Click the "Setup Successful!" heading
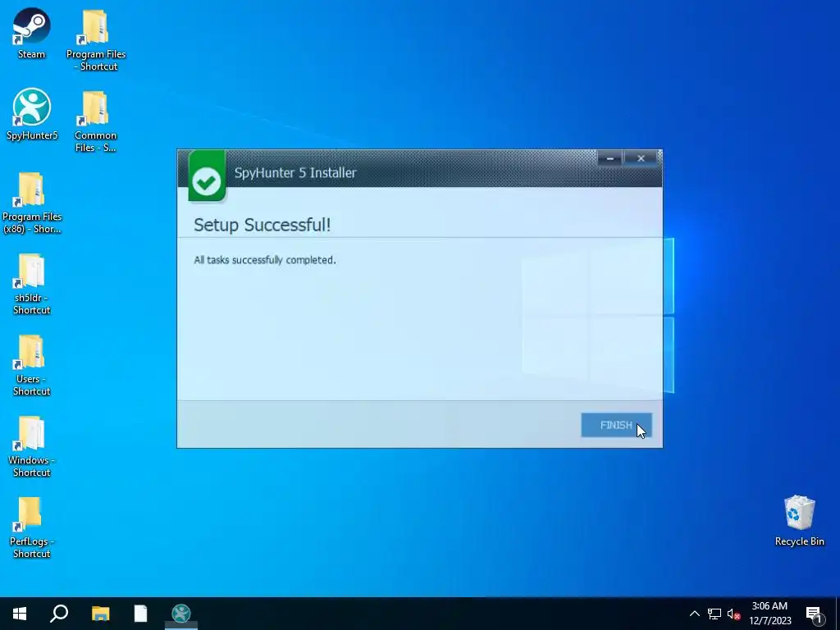 (262, 225)
